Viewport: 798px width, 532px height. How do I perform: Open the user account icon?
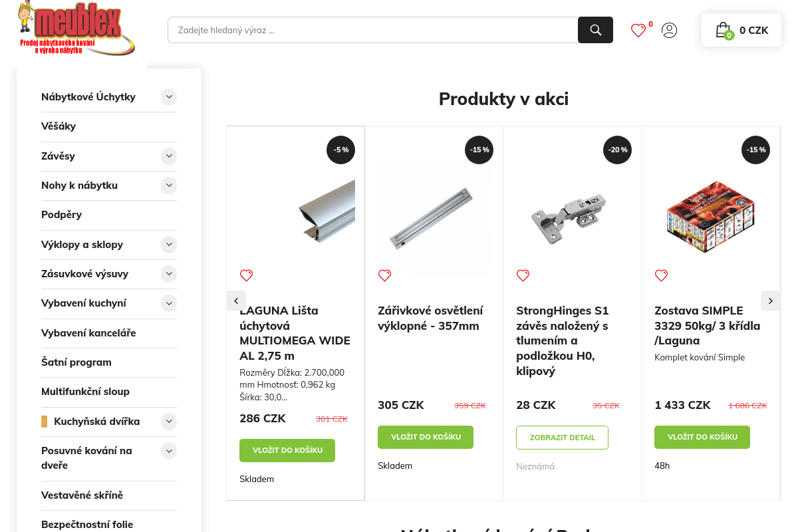[669, 30]
